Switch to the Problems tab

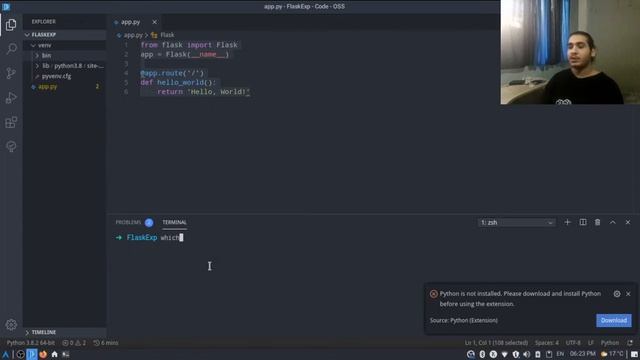128,222
